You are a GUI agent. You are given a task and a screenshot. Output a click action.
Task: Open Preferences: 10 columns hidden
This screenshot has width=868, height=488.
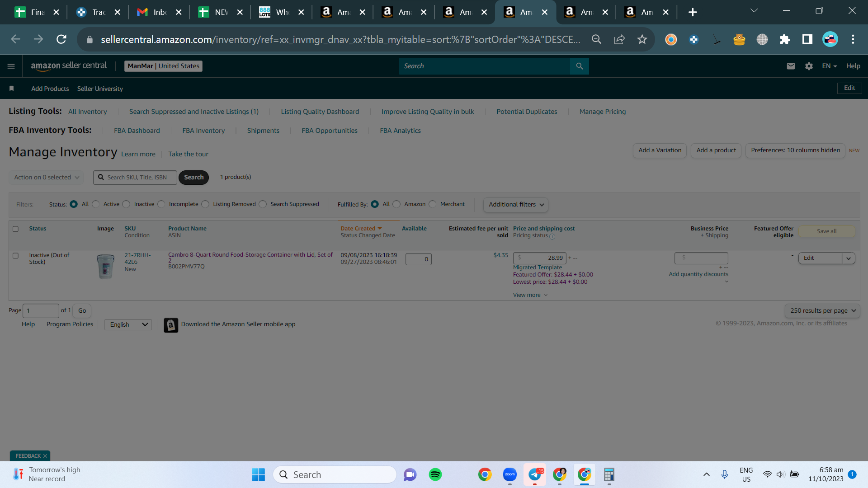click(795, 150)
